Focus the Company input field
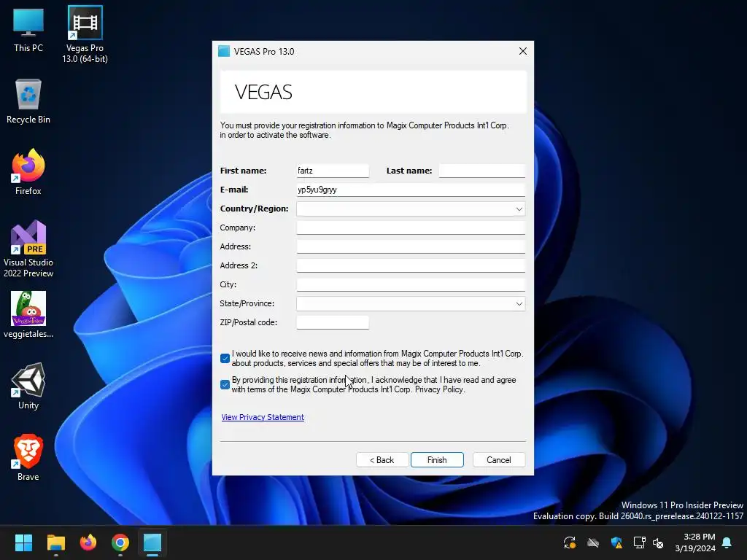Screen dimensions: 747x560 pos(411,227)
